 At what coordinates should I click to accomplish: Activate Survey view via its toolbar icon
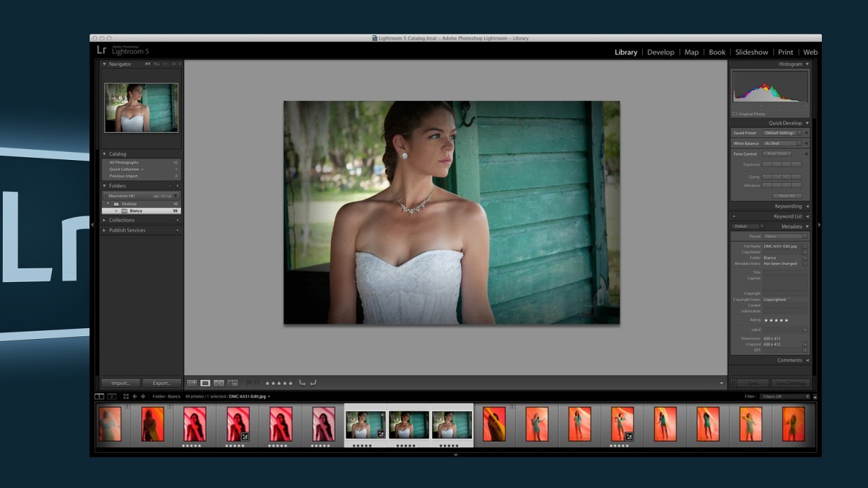point(233,383)
